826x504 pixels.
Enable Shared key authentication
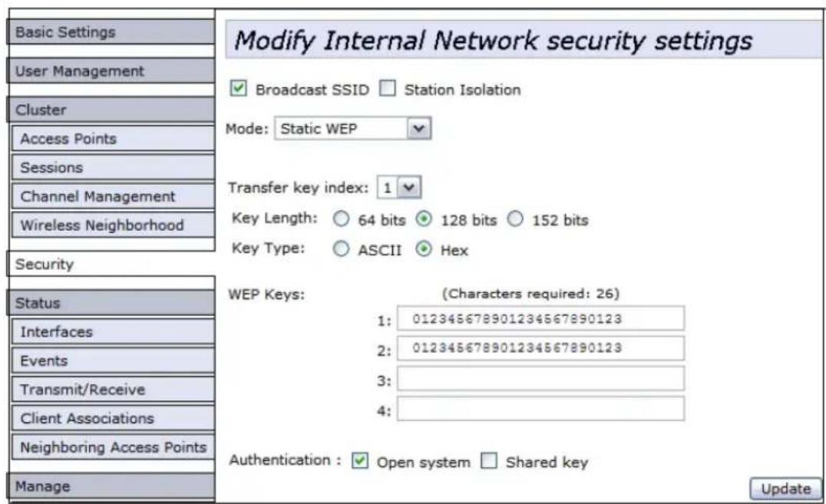489,461
